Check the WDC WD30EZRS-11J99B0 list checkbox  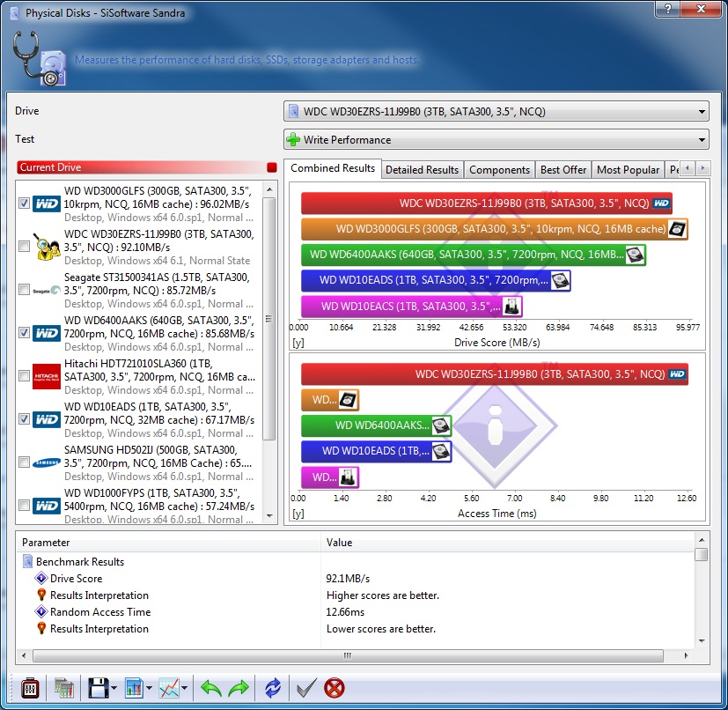tap(24, 247)
